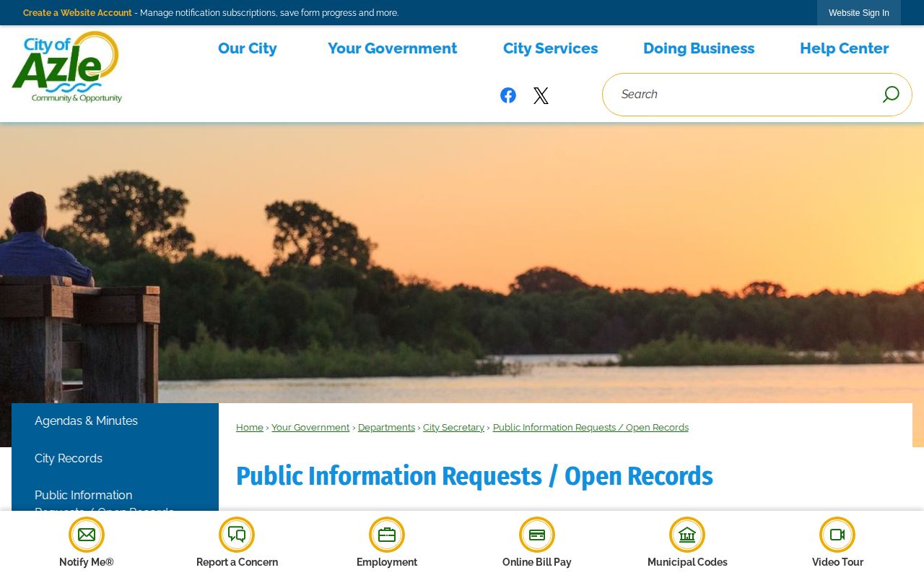Click Public Information Requests / Open Records breadcrumb
This screenshot has width=924, height=578.
[x=590, y=428]
